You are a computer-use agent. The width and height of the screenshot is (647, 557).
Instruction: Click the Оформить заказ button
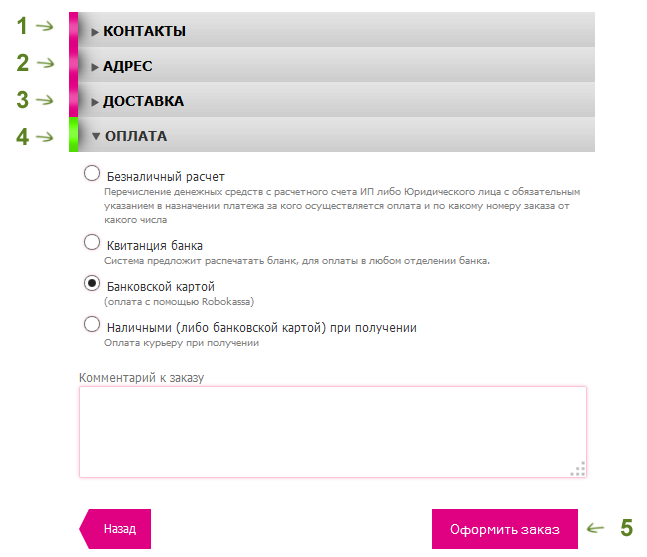point(505,529)
